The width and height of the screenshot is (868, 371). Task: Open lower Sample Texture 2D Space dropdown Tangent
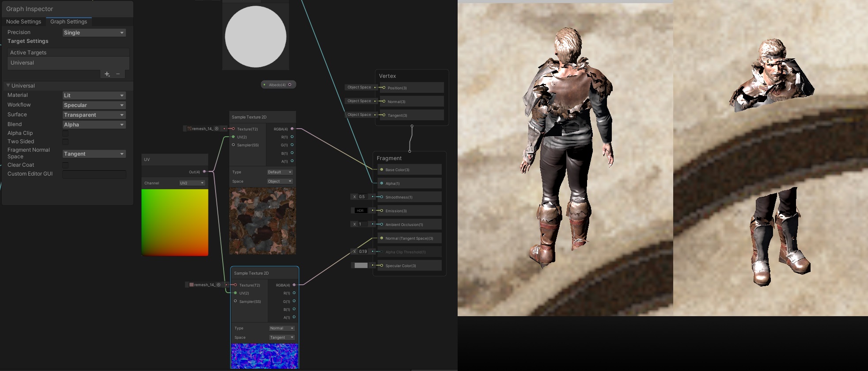(282, 337)
